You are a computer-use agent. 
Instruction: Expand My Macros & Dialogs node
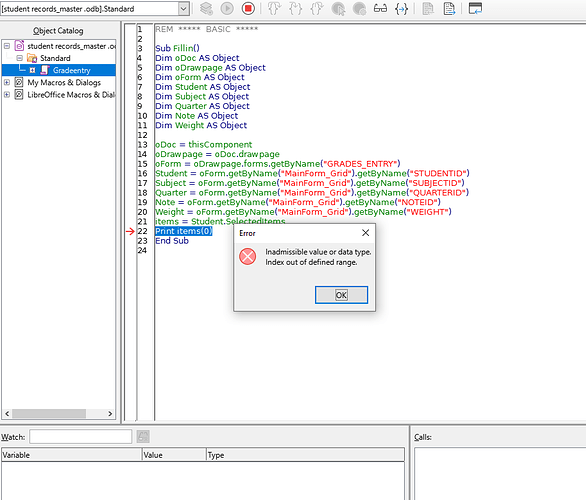[7, 82]
